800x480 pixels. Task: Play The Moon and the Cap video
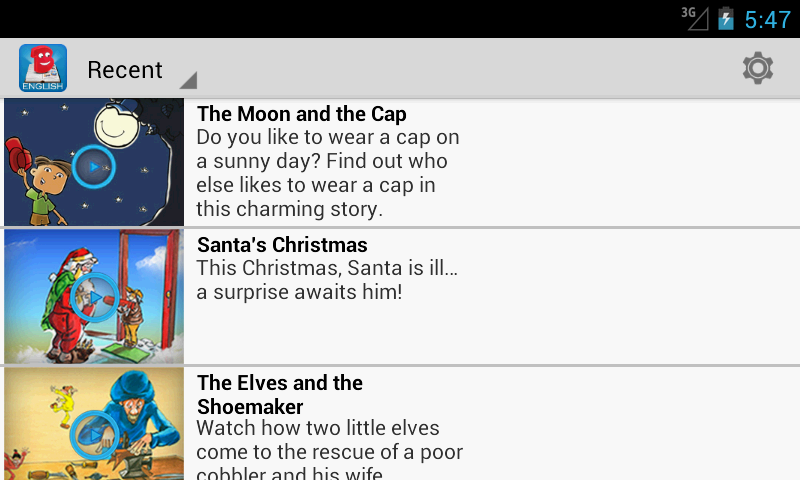click(x=94, y=166)
